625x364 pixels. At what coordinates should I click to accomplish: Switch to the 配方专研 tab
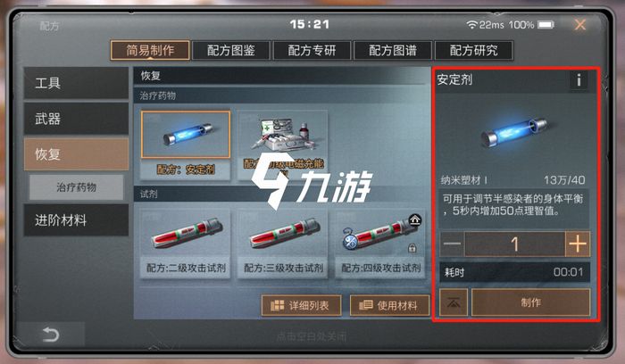click(312, 51)
